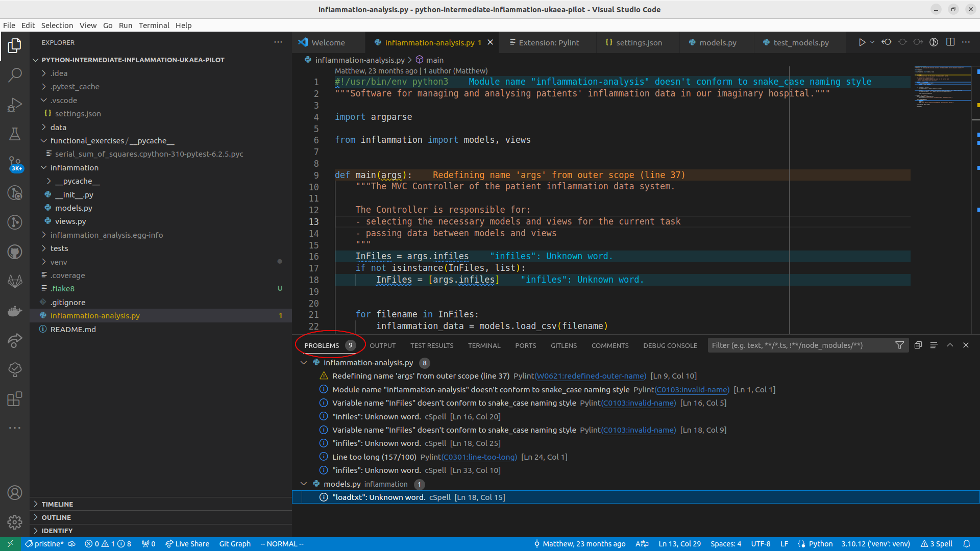980x551 pixels.
Task: Click the filter icon in Problems panel
Action: pyautogui.click(x=900, y=345)
